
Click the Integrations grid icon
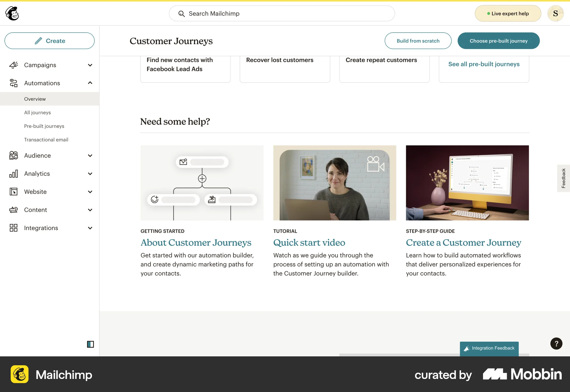tap(13, 228)
